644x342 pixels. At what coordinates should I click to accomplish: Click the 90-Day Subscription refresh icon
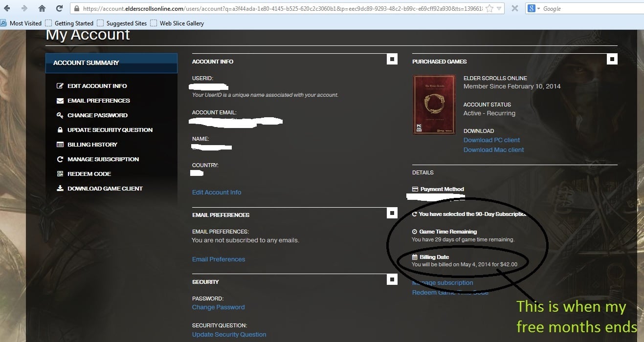click(x=415, y=214)
